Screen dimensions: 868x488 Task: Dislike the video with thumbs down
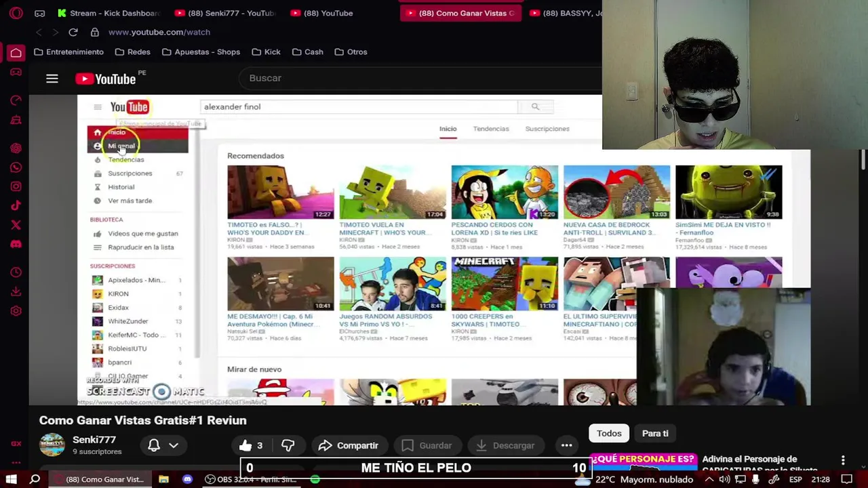coord(288,445)
